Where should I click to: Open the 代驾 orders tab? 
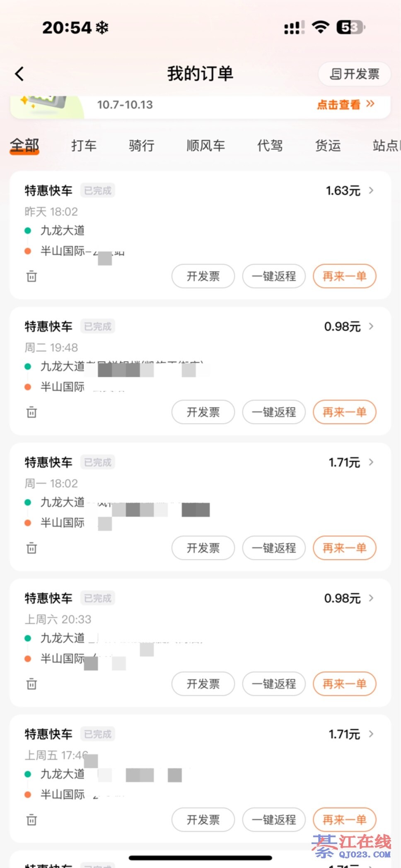(x=270, y=146)
